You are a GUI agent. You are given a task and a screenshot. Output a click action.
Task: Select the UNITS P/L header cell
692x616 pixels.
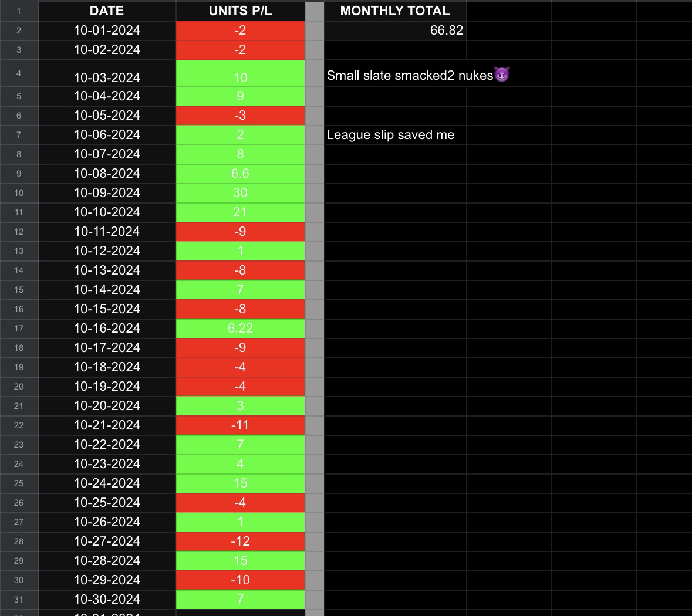tap(240, 11)
